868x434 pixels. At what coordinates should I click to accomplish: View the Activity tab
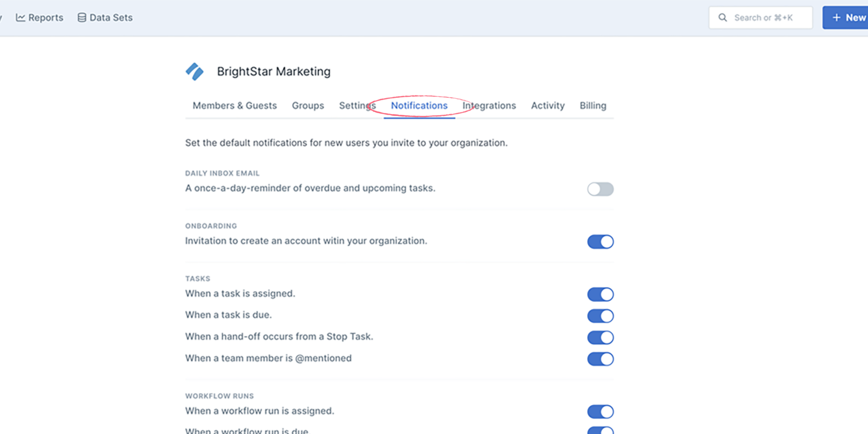[548, 106]
